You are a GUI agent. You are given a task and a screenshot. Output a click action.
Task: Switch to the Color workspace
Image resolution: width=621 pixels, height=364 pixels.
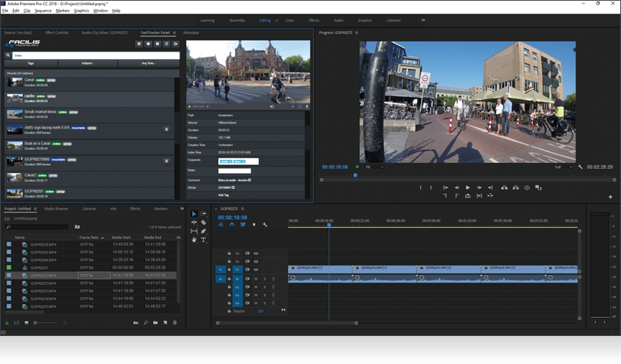(290, 21)
